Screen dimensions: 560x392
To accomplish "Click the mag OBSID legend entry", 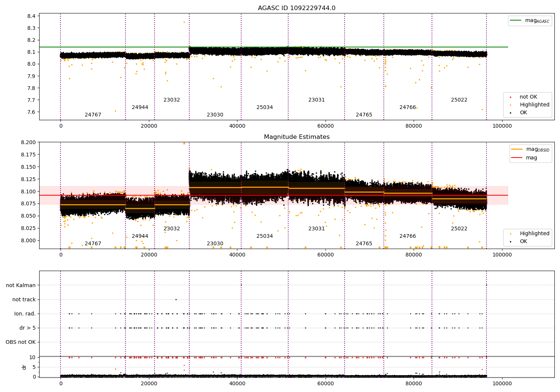I will pyautogui.click(x=530, y=149).
